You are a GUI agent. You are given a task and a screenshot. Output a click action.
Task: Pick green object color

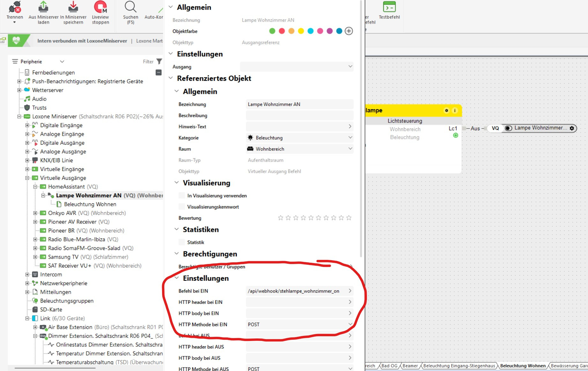coord(272,31)
